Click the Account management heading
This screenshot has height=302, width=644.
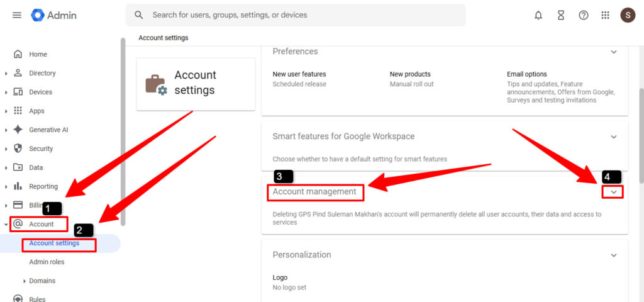(314, 191)
